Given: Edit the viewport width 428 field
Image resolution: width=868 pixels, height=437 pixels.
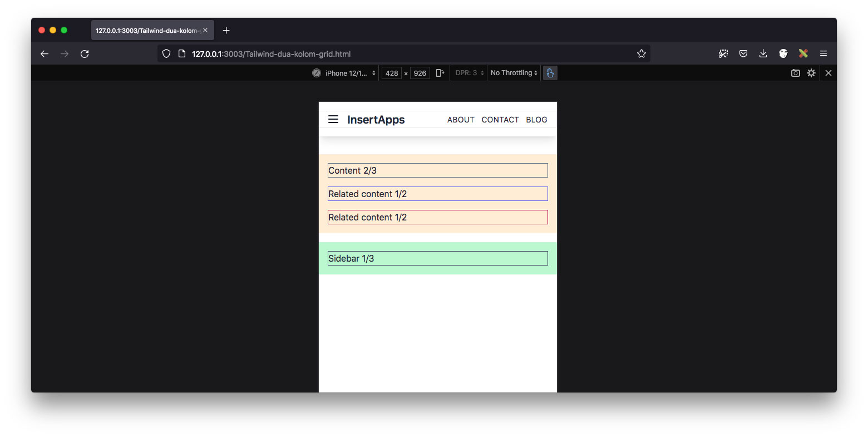Looking at the screenshot, I should pos(392,73).
